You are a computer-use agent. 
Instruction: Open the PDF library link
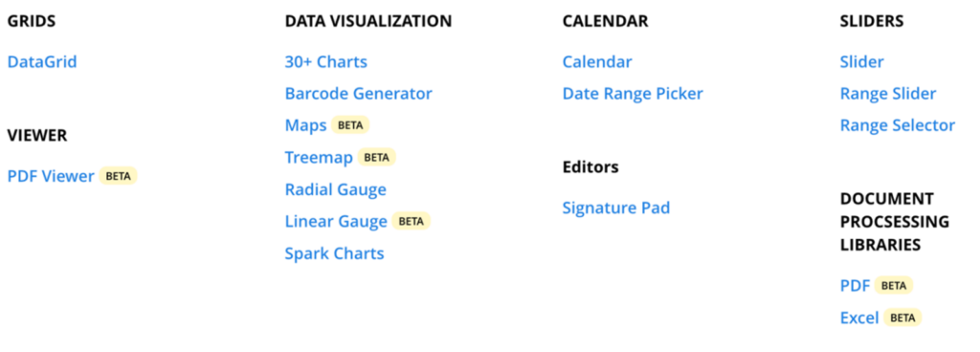[x=855, y=286]
